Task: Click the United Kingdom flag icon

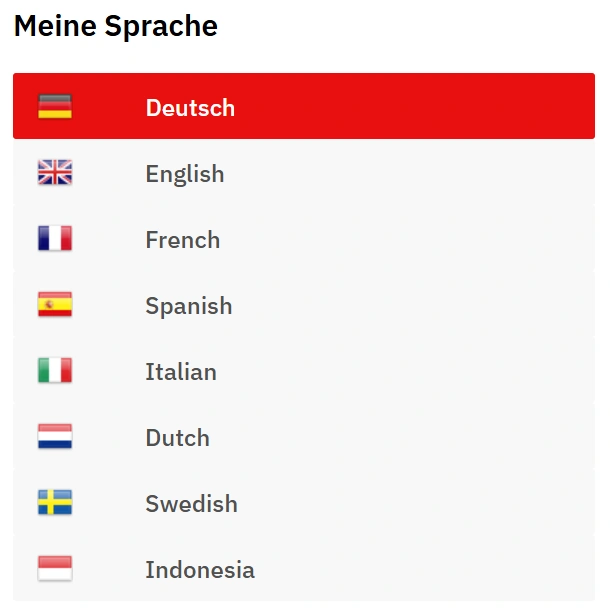Action: click(x=55, y=173)
